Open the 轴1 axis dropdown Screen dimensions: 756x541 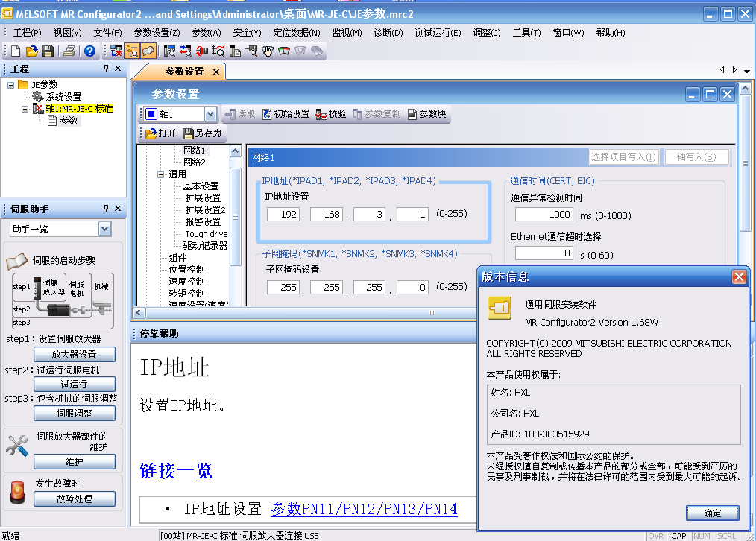click(210, 114)
